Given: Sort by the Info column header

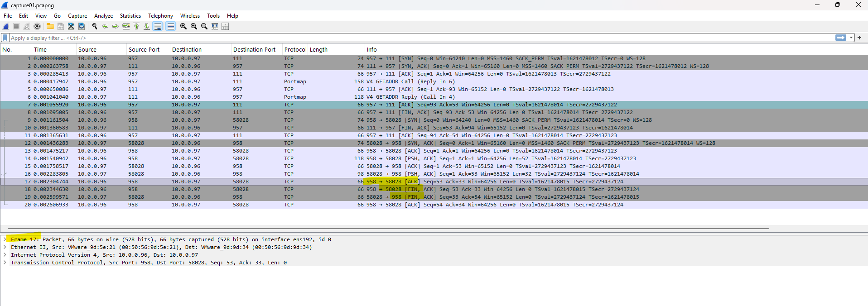Looking at the screenshot, I should point(616,49).
